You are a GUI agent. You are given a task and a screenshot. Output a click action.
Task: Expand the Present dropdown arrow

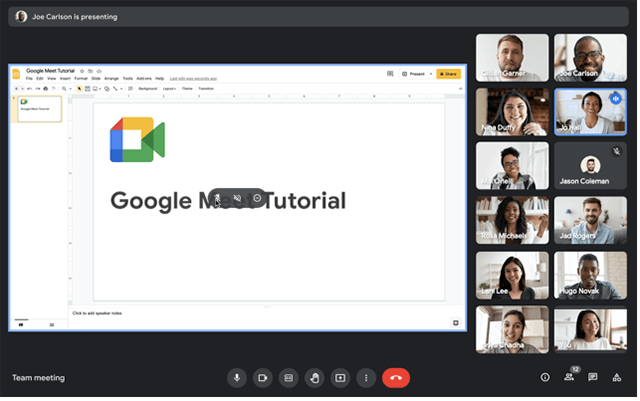[x=431, y=74]
